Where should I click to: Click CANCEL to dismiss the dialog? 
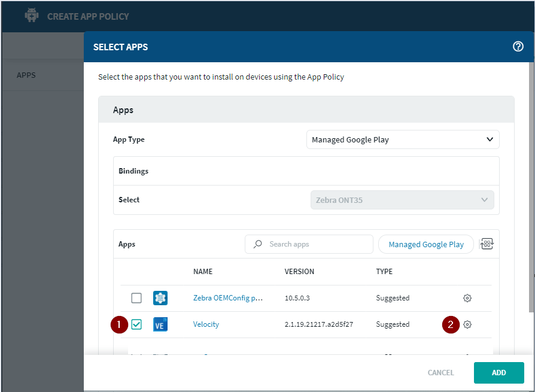click(440, 372)
